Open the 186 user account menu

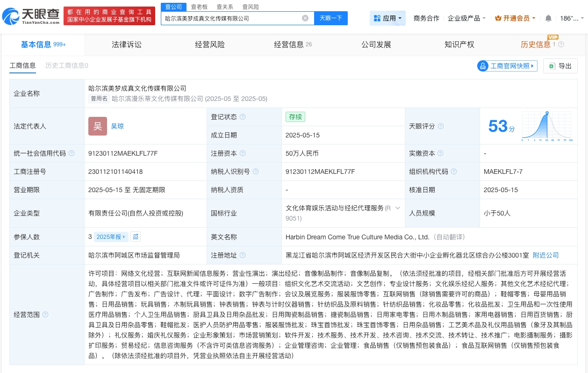(572, 18)
